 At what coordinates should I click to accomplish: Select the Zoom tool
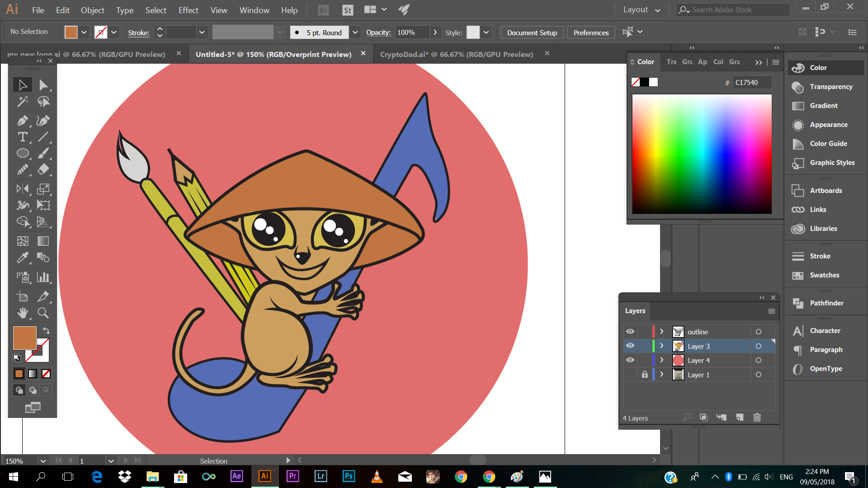click(x=43, y=313)
